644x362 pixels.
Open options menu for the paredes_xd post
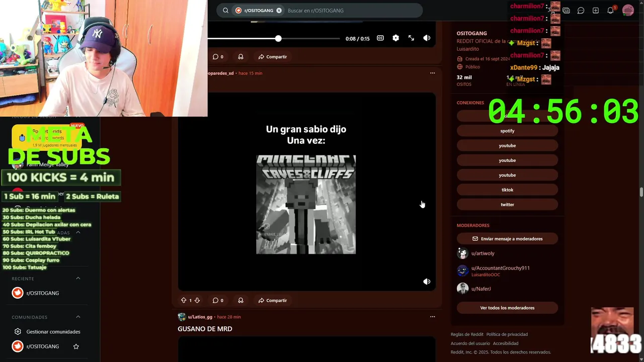tap(432, 73)
